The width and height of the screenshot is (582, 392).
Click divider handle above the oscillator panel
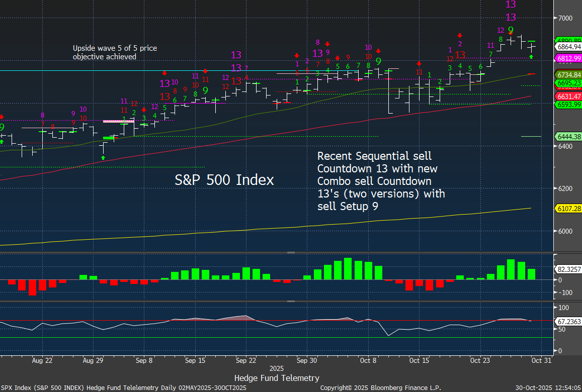291,302
